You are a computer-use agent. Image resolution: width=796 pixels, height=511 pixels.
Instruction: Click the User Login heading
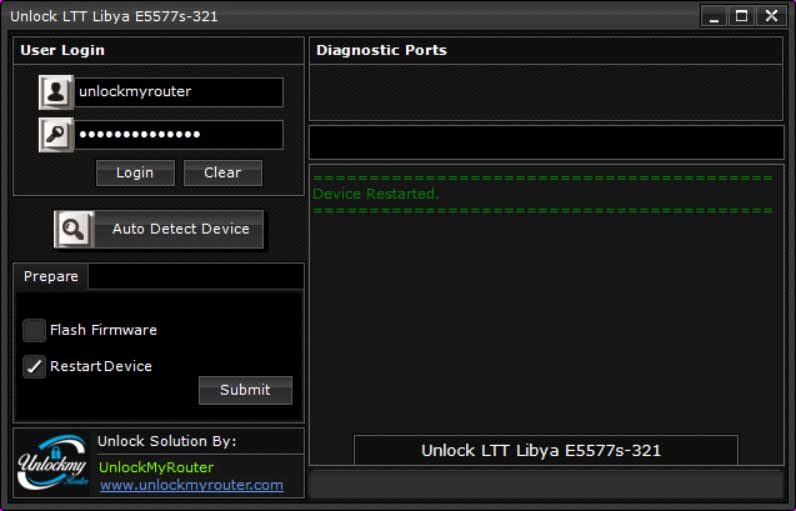(x=62, y=50)
